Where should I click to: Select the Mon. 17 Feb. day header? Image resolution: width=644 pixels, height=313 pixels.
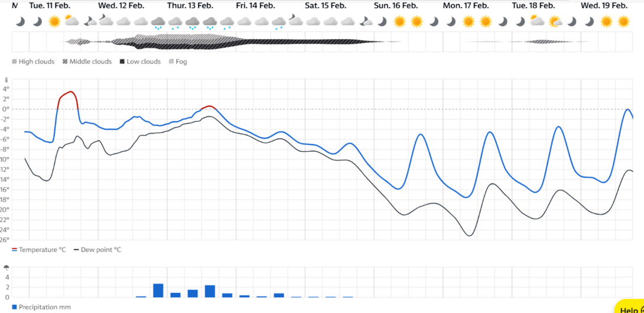(x=466, y=6)
